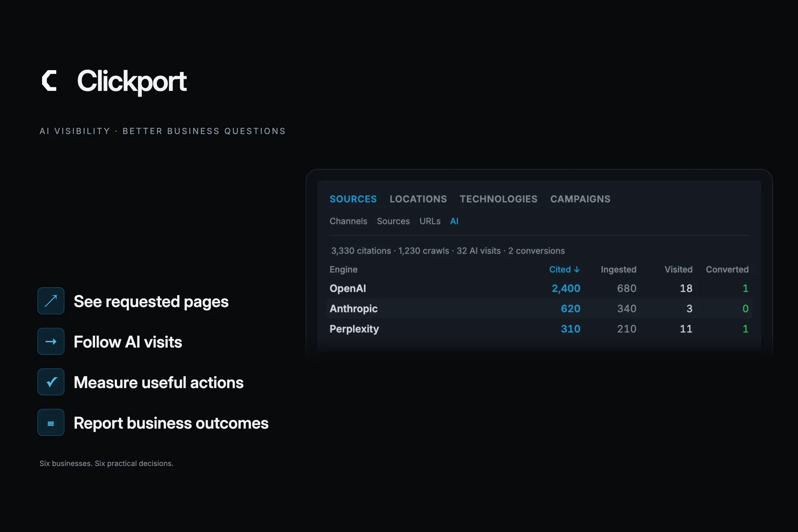The height and width of the screenshot is (532, 798).
Task: Click the 680 ingested value
Action: point(627,288)
